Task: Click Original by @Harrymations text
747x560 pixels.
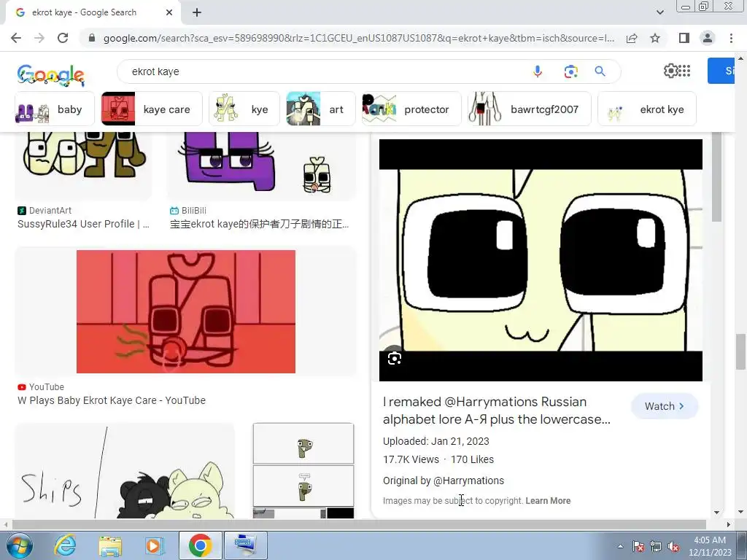Action: pos(444,481)
